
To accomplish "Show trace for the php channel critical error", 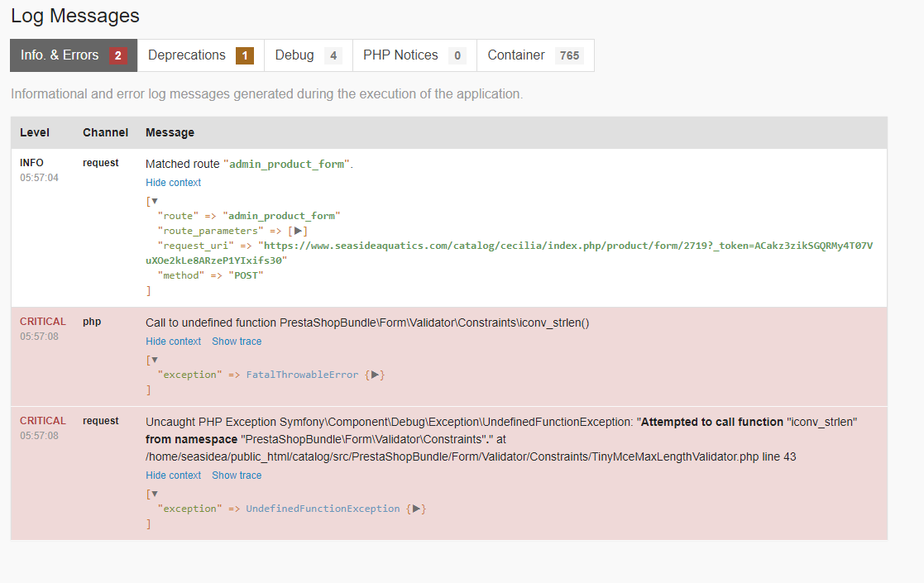I will (x=237, y=342).
